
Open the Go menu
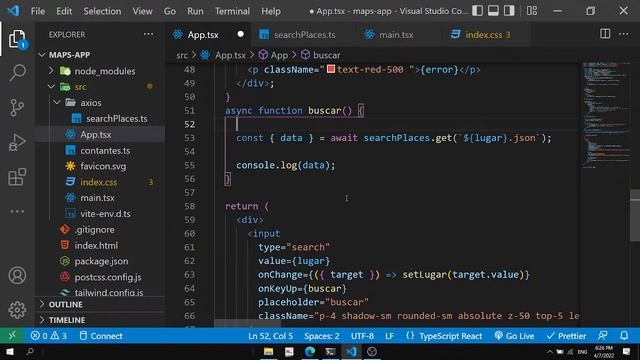tap(170, 11)
